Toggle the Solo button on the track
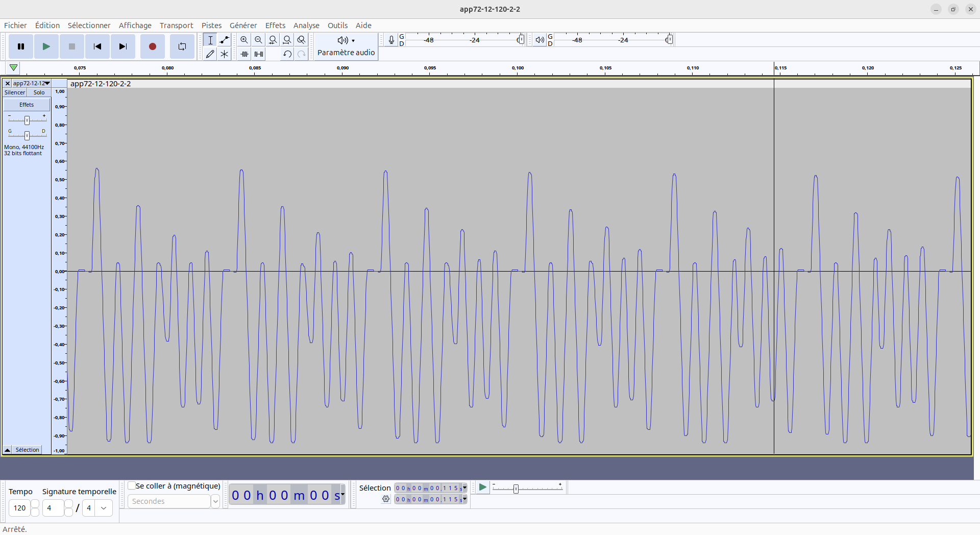The image size is (980, 535). [39, 92]
